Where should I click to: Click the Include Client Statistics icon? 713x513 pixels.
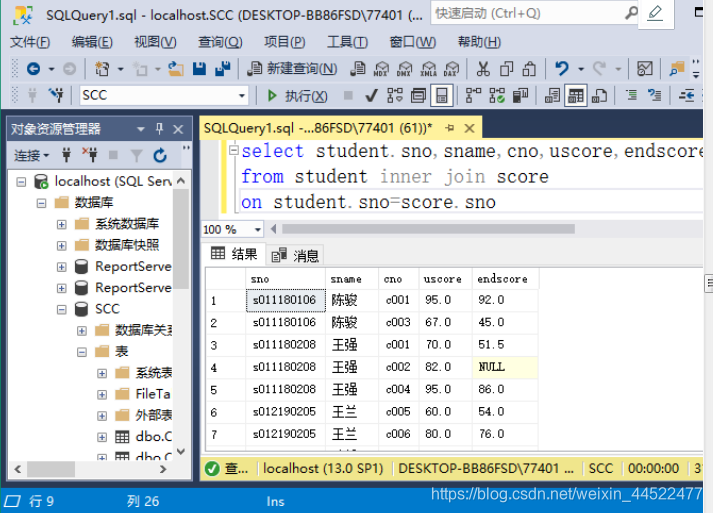(x=520, y=96)
